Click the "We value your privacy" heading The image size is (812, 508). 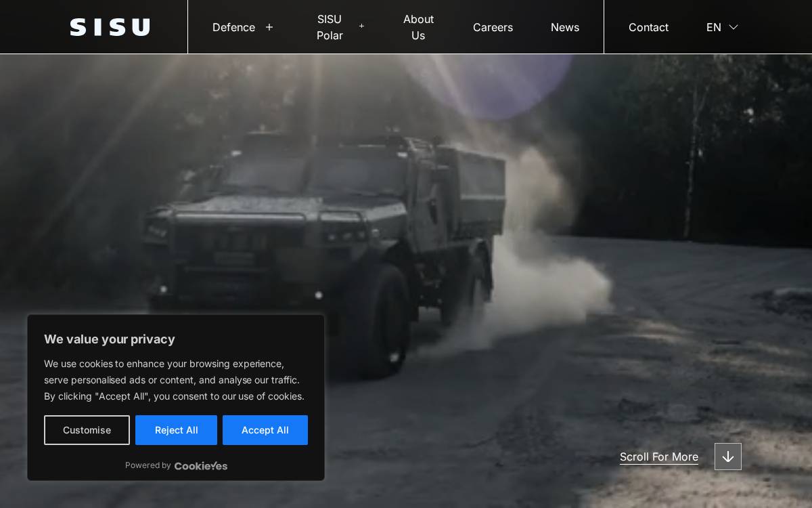pos(110,339)
